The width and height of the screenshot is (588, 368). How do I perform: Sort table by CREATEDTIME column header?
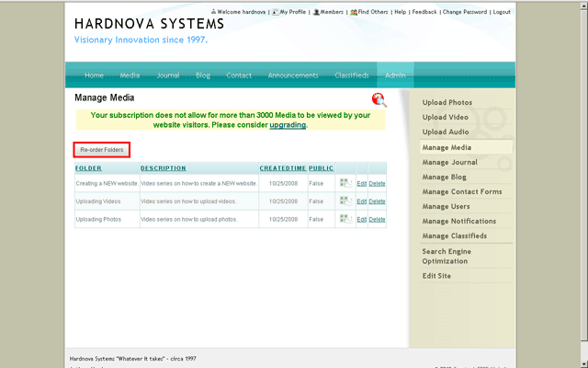click(x=282, y=168)
